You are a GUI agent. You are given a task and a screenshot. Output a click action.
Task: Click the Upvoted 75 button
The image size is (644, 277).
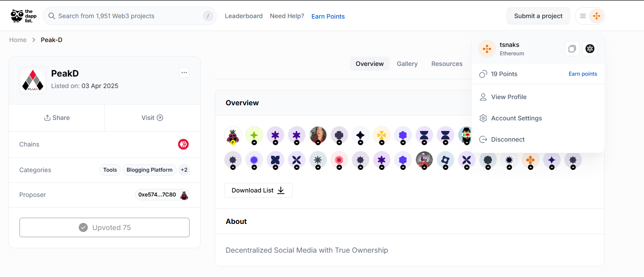(105, 227)
